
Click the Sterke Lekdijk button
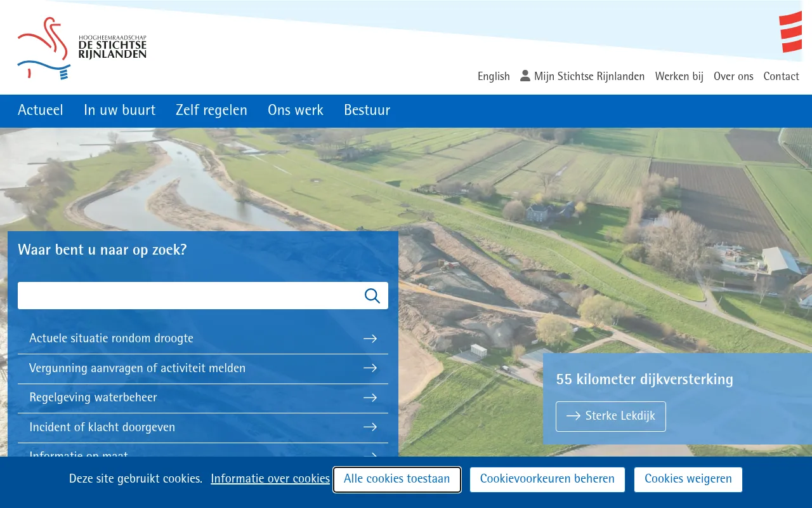(x=611, y=417)
